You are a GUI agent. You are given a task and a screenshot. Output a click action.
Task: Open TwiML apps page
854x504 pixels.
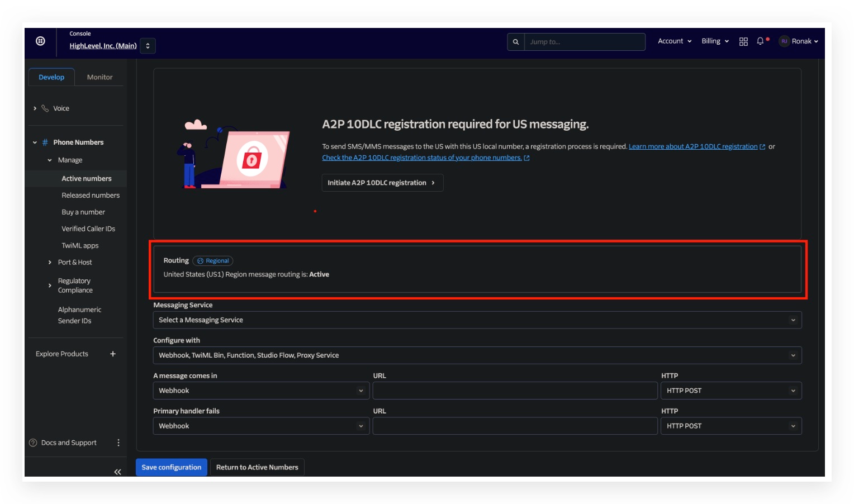[x=80, y=246]
